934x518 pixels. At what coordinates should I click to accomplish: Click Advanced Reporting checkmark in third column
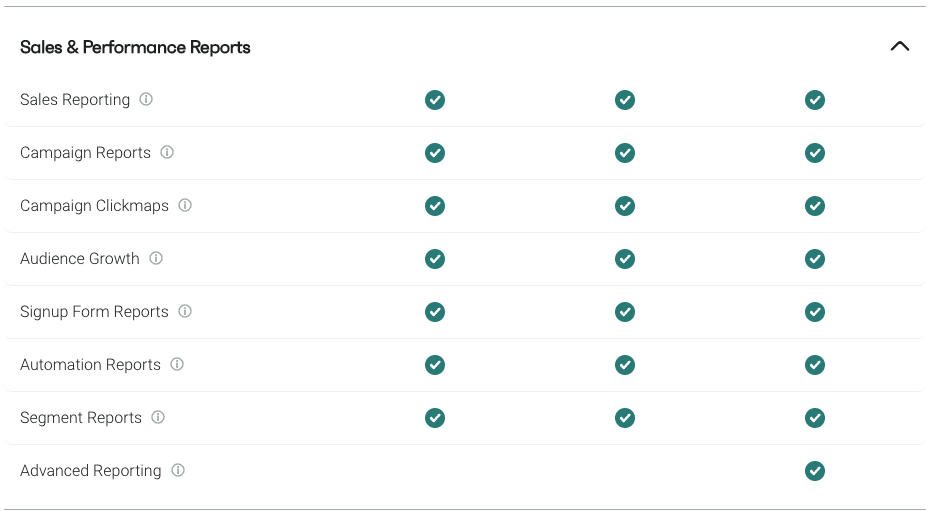[x=815, y=470]
